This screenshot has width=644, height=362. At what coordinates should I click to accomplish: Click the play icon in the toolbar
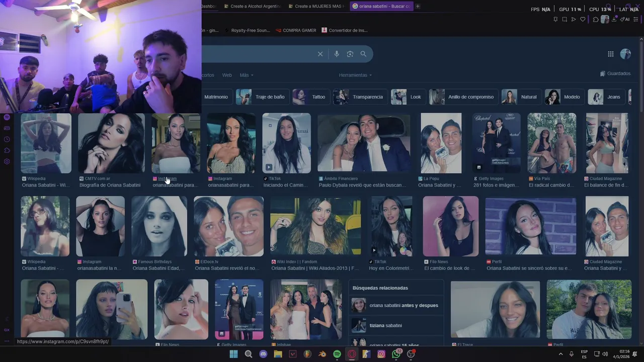(x=574, y=19)
